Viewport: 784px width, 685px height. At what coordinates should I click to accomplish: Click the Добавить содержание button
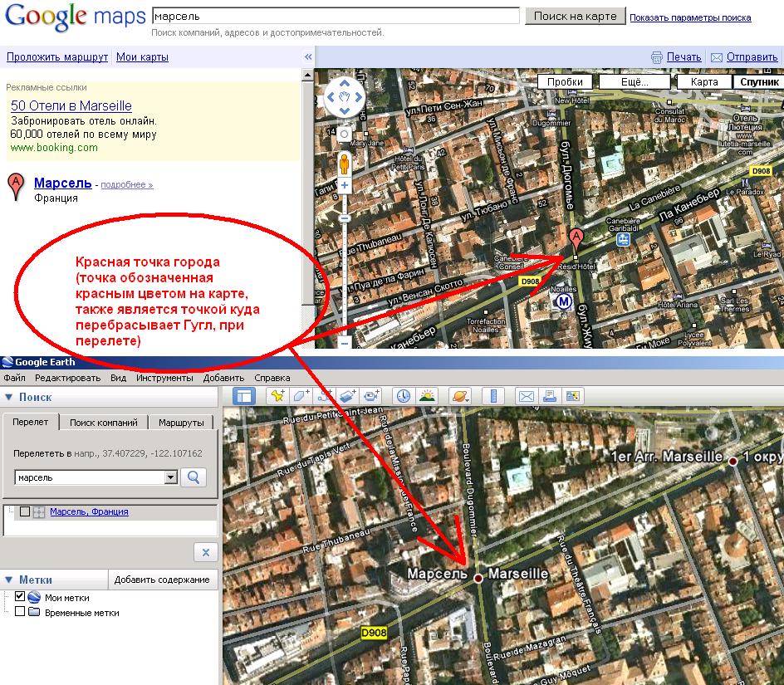162,580
